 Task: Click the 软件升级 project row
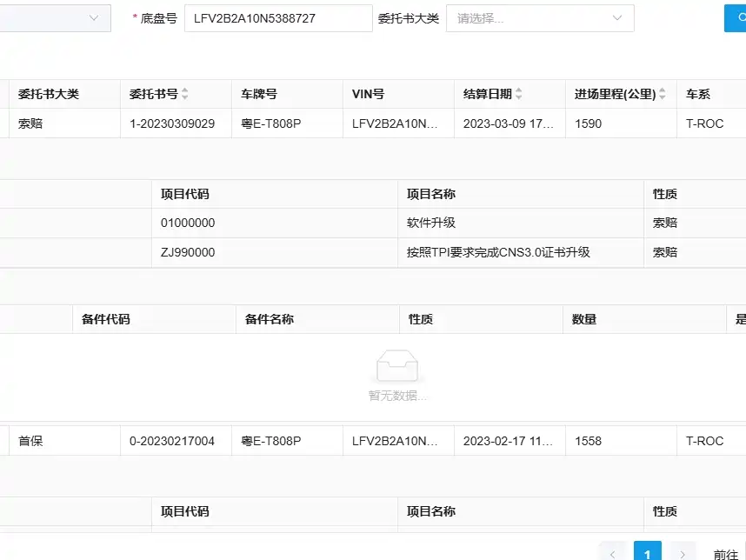pos(373,223)
